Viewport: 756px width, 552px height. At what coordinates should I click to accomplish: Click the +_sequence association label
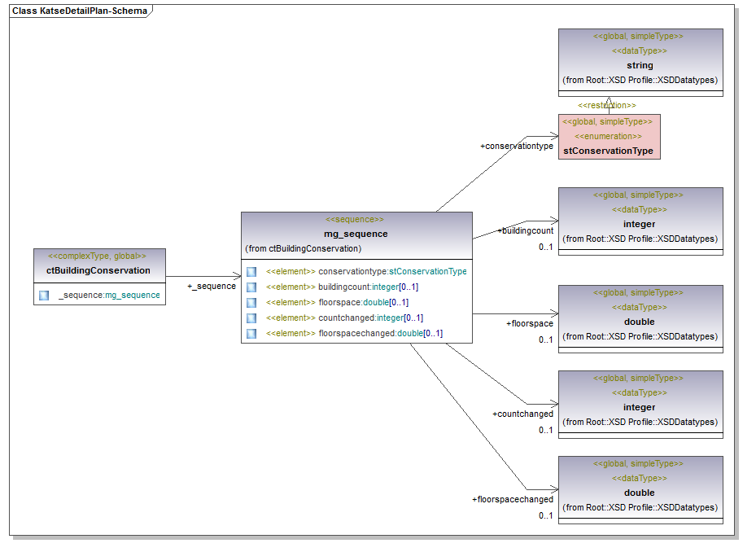click(x=211, y=286)
